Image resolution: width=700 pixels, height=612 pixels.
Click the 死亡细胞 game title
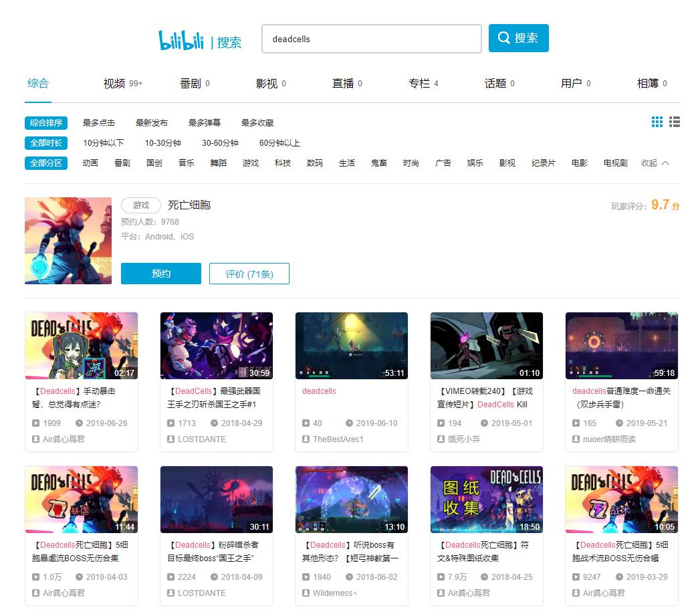coord(189,205)
